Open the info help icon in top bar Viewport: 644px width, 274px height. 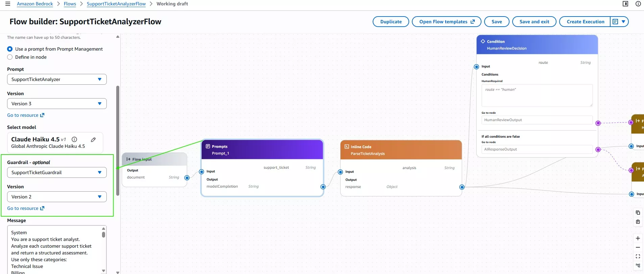click(x=638, y=4)
